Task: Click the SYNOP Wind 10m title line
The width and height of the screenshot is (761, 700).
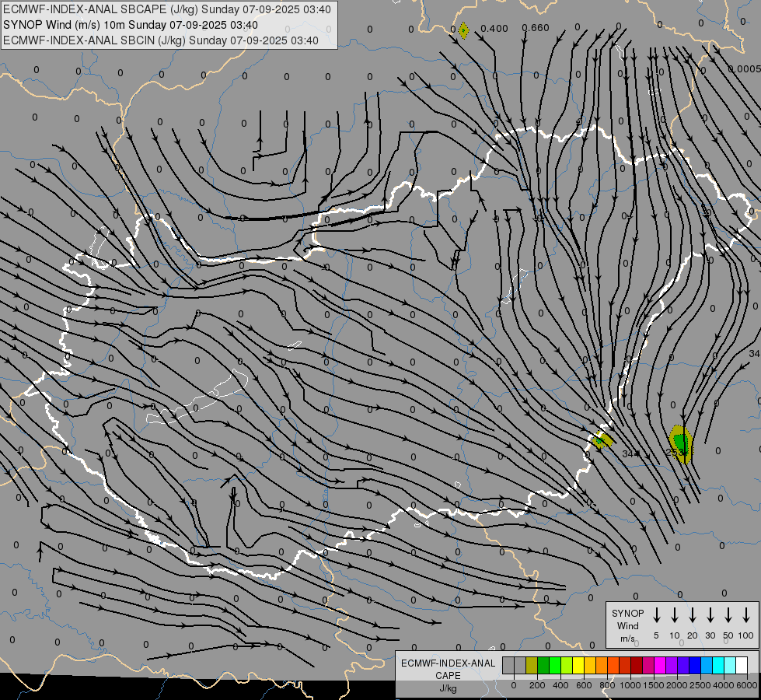Action: (131, 25)
